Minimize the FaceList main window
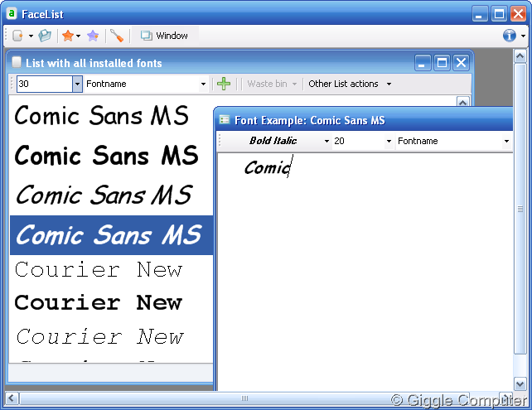 [x=480, y=14]
